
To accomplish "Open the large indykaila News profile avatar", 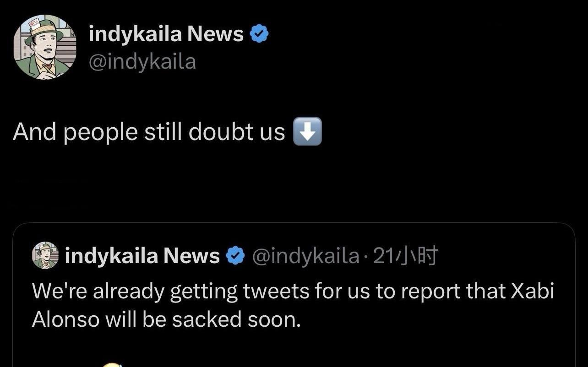I will [x=45, y=47].
